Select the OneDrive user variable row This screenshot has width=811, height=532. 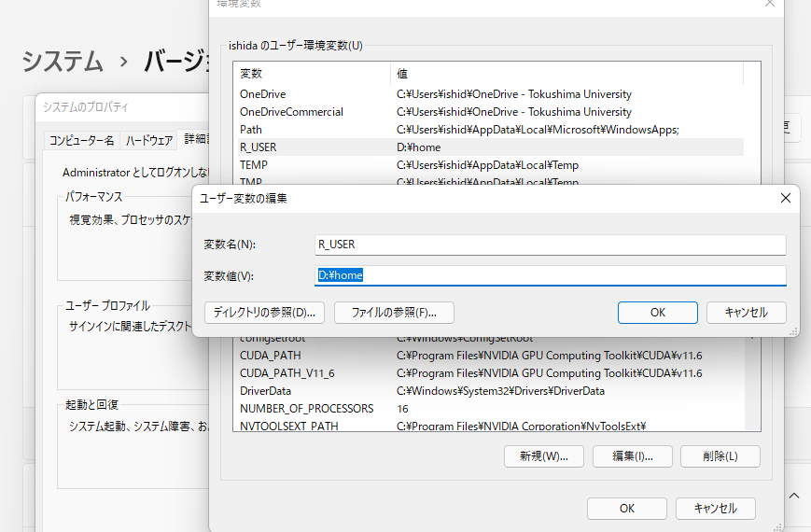pyautogui.click(x=263, y=94)
